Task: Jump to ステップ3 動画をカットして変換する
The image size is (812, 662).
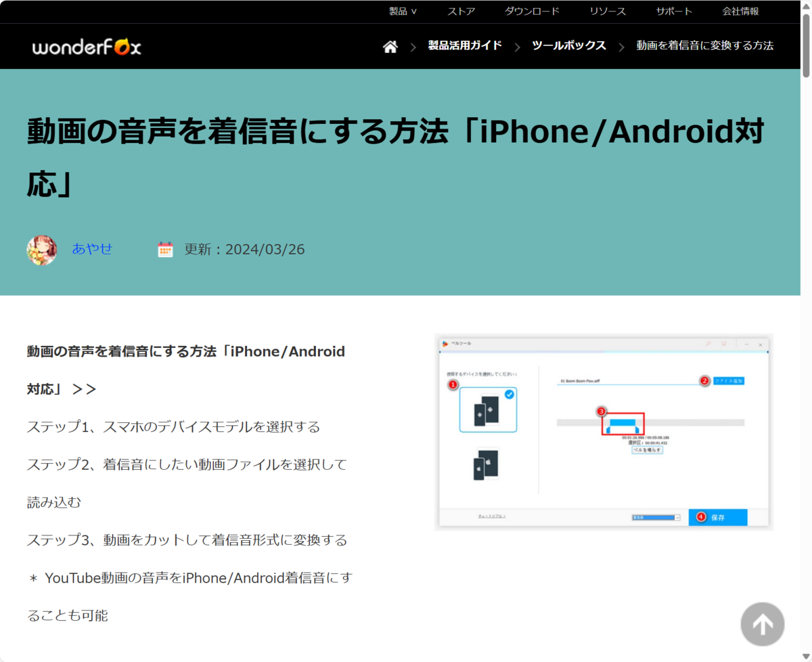Action: point(187,540)
